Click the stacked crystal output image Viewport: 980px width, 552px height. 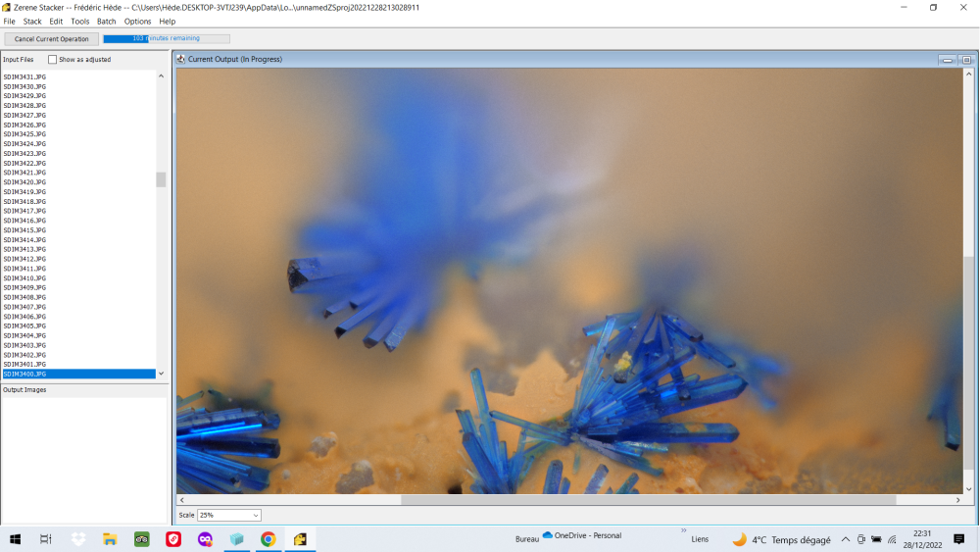coord(569,280)
